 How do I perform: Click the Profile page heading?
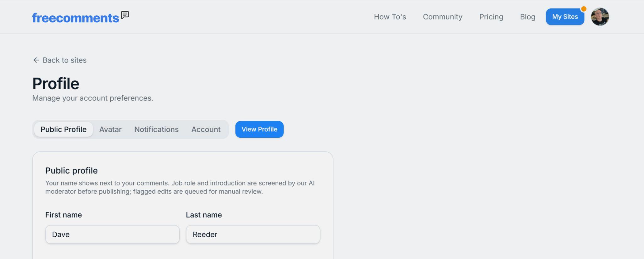(x=56, y=84)
